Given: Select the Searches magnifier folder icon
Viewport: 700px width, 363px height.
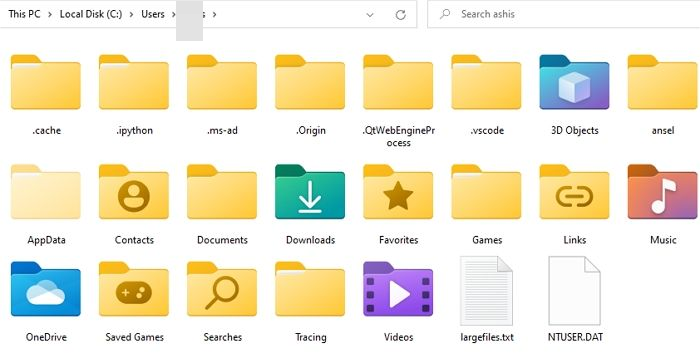Looking at the screenshot, I should (x=222, y=289).
